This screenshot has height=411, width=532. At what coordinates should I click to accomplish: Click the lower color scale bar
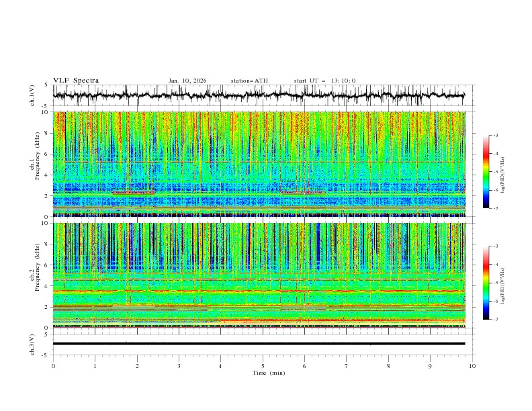(x=486, y=283)
